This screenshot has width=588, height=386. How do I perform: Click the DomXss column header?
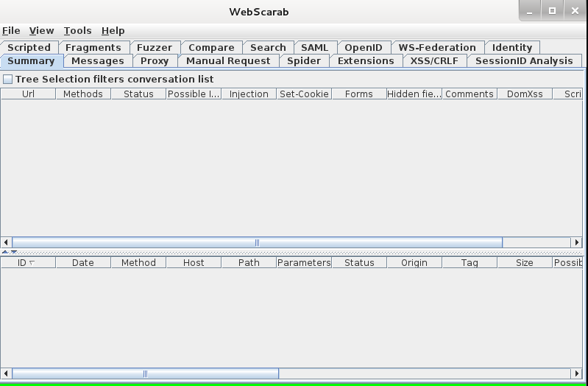525,94
